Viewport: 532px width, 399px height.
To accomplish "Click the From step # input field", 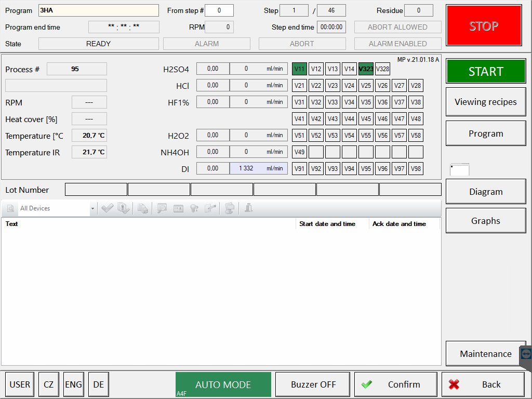I will 219,10.
